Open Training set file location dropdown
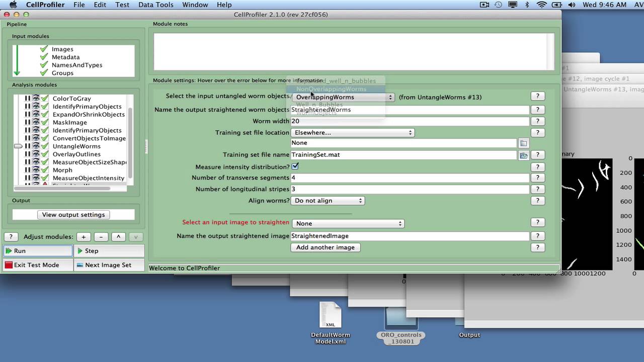 click(x=353, y=133)
